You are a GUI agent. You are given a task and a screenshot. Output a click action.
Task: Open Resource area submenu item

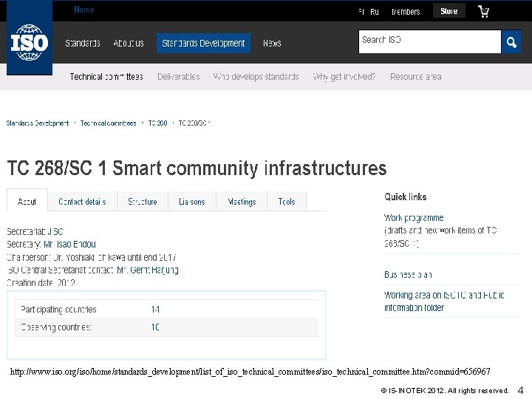click(x=415, y=76)
